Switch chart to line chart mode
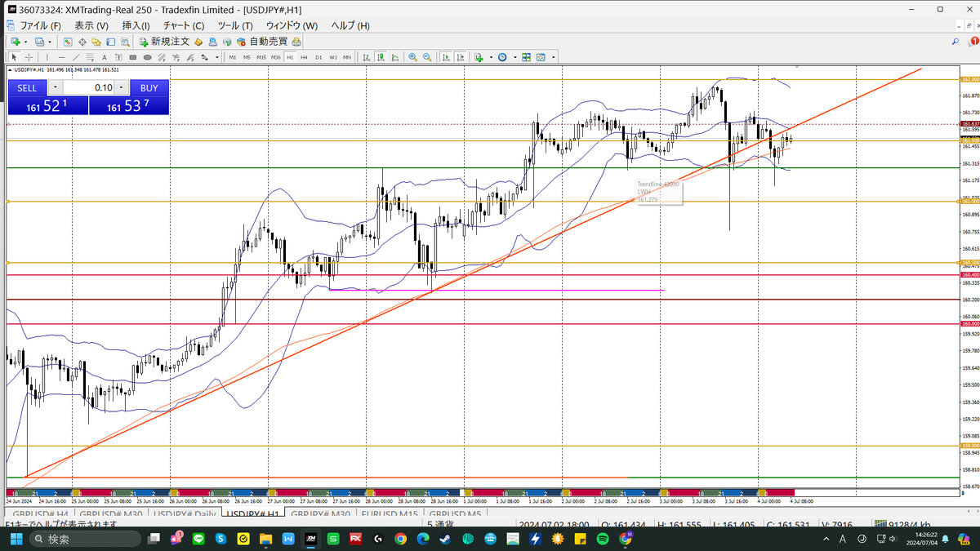This screenshot has width=980, height=551. (395, 57)
